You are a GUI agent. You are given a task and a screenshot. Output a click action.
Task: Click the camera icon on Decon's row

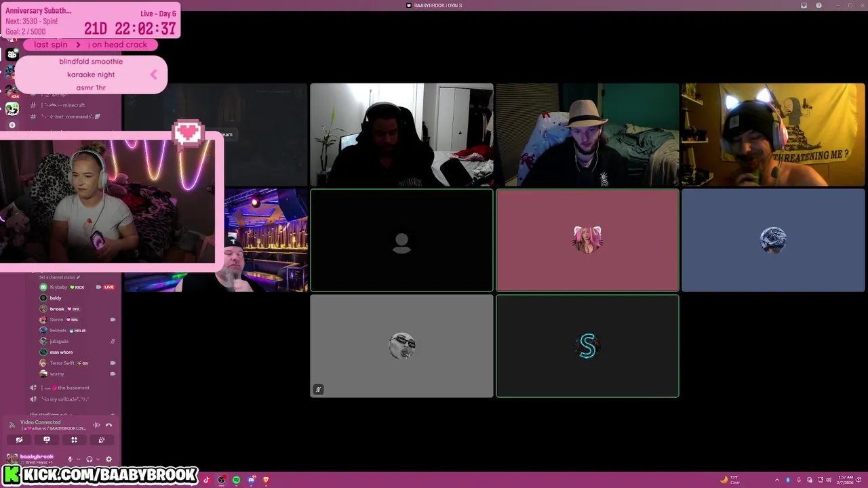point(113,320)
